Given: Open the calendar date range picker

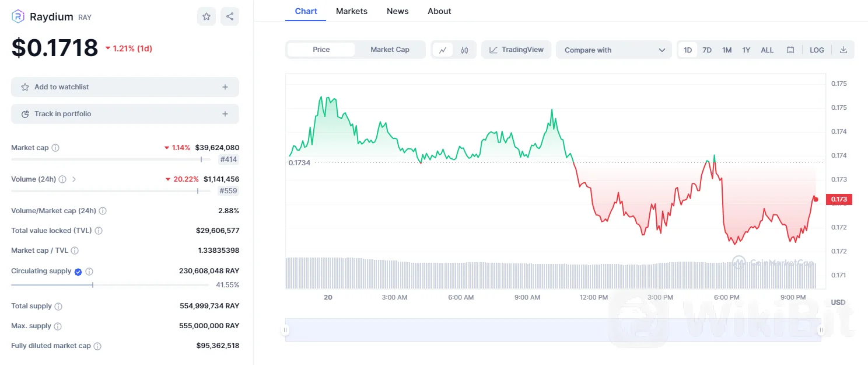Looking at the screenshot, I should (790, 50).
